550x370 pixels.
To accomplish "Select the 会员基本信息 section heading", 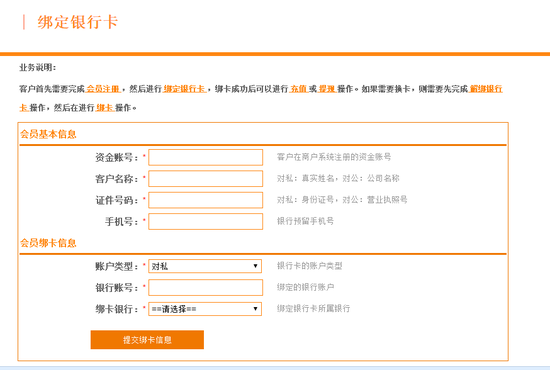I will tap(48, 134).
